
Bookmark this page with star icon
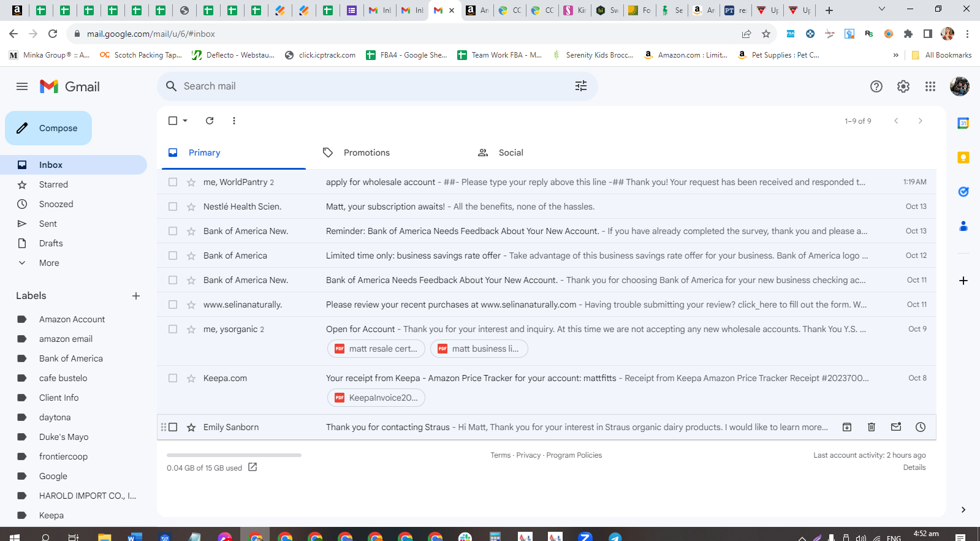point(766,34)
